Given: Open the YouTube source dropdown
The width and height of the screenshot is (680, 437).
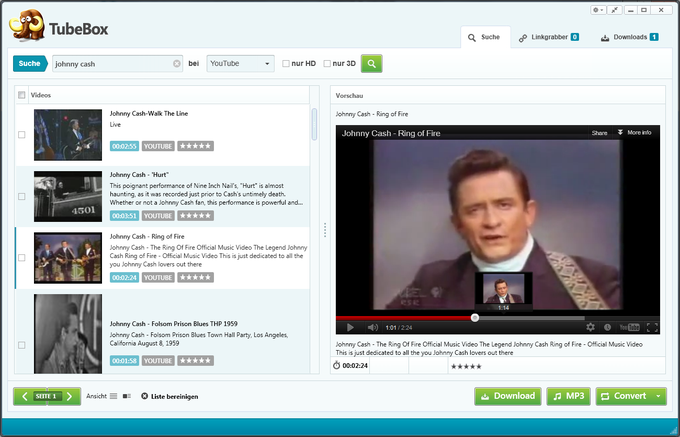Looking at the screenshot, I should [240, 64].
